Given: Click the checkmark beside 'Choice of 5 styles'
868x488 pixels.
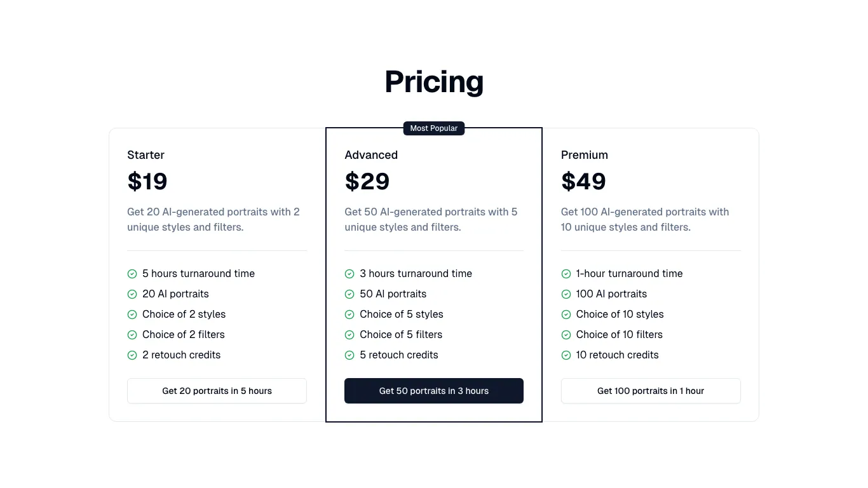Looking at the screenshot, I should (349, 314).
